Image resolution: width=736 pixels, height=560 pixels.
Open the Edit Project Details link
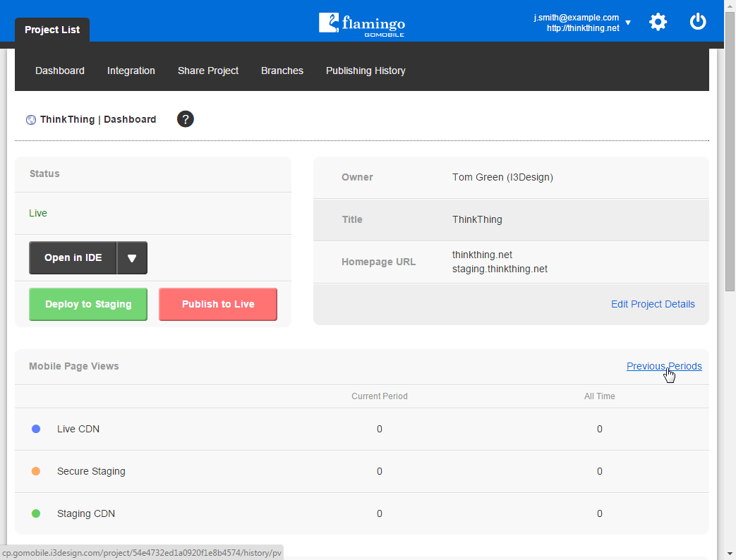(x=653, y=304)
